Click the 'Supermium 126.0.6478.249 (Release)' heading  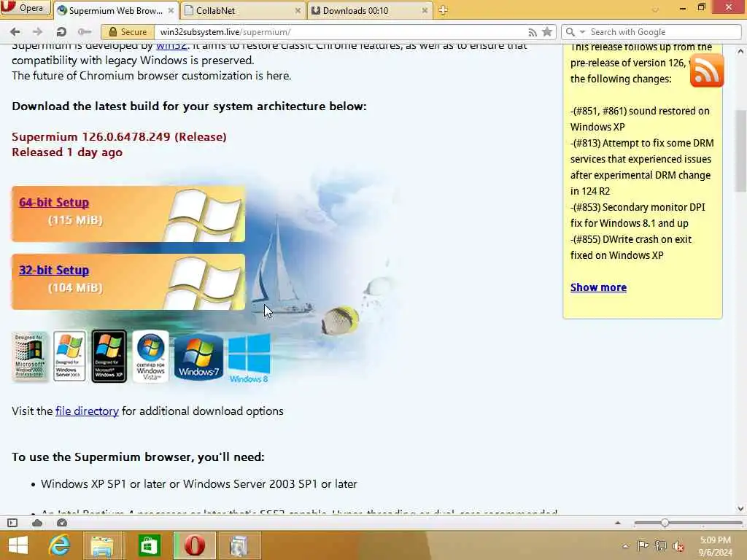119,136
